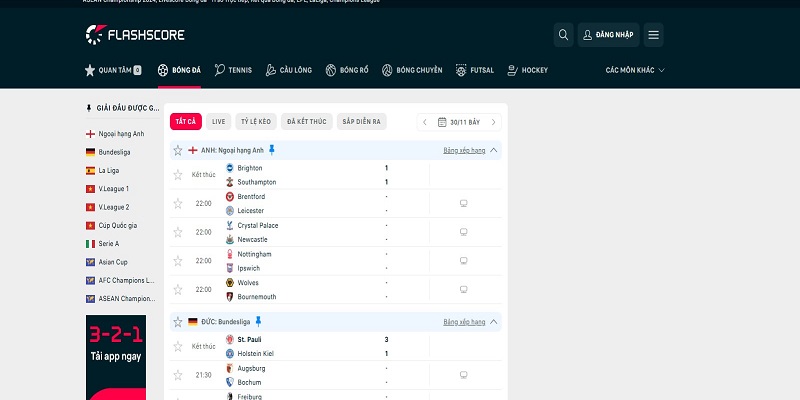This screenshot has height=400, width=800.
Task: Switch to the Hockey tab
Action: tap(528, 70)
